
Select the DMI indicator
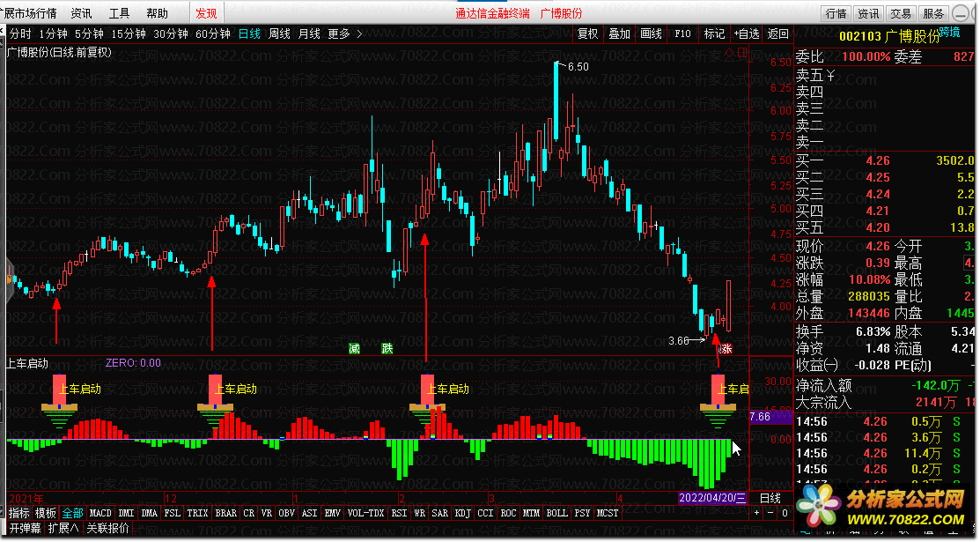(126, 513)
